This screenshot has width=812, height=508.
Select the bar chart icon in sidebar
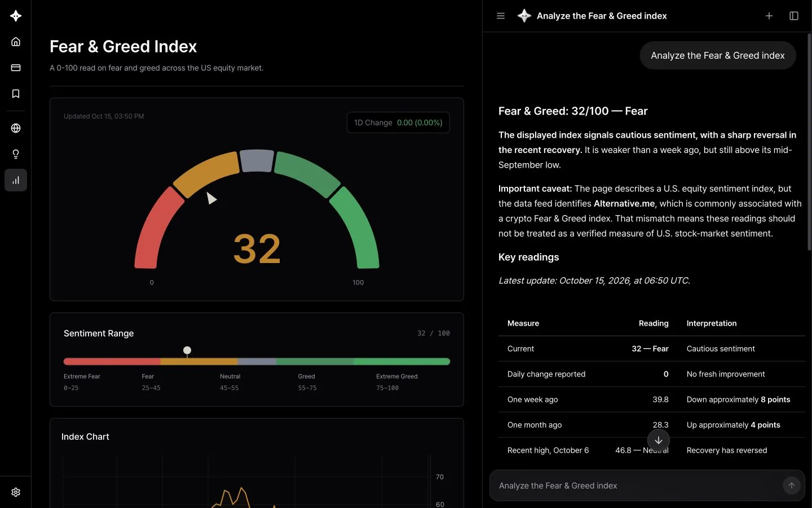coord(16,180)
